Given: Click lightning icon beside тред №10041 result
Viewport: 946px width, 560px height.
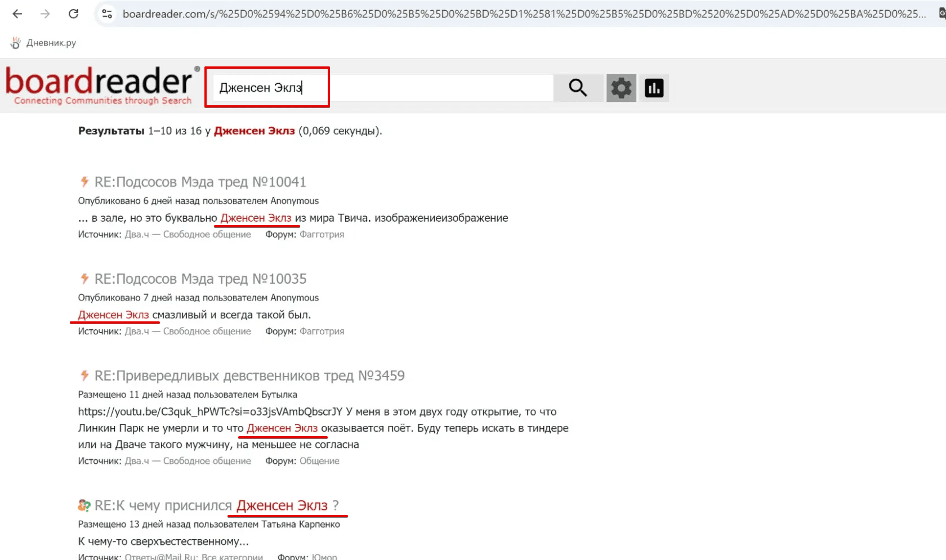Looking at the screenshot, I should tap(84, 182).
